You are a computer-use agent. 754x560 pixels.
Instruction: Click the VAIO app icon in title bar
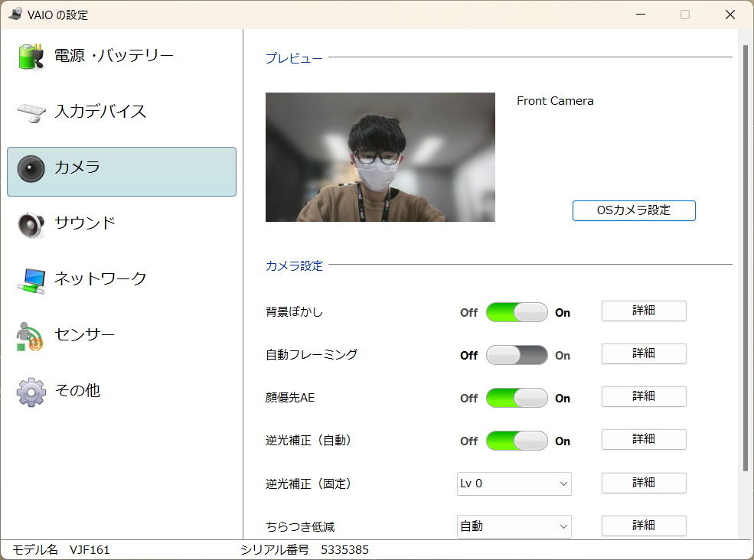point(15,14)
